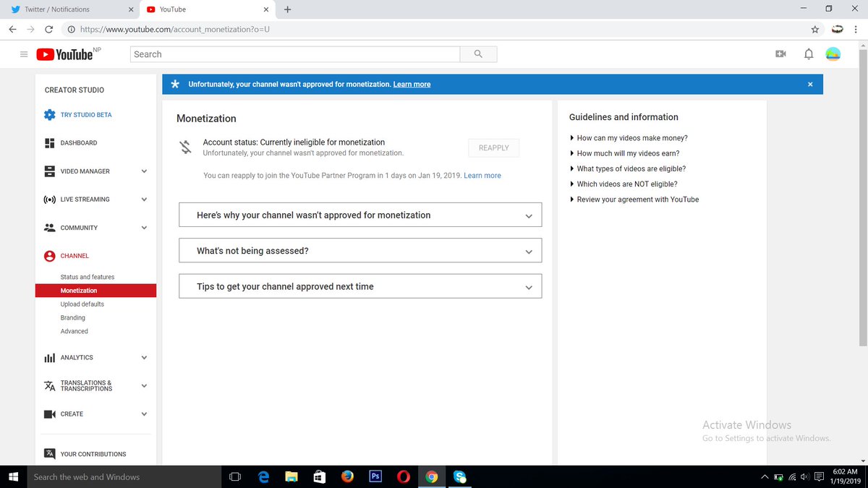The image size is (868, 488).
Task: Open Task View in taskbar
Action: [234, 476]
